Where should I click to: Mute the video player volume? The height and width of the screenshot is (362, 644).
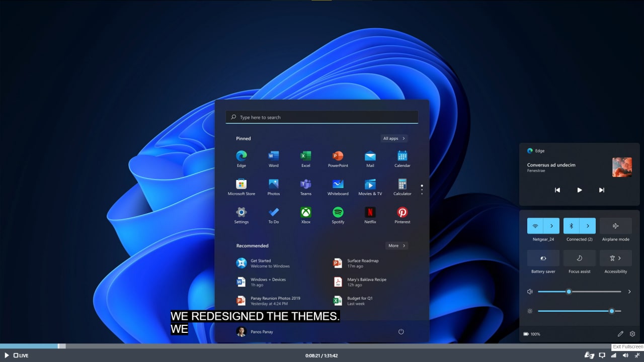coord(625,355)
